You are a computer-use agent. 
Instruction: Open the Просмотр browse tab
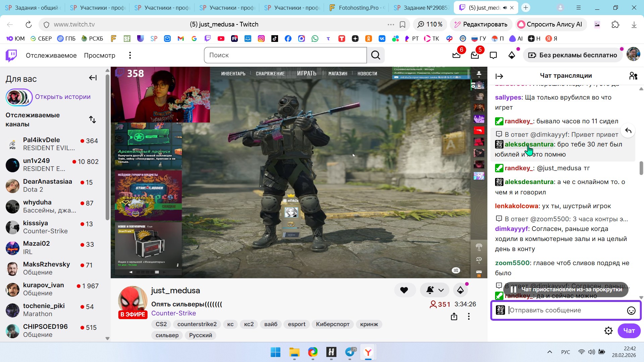pos(99,55)
